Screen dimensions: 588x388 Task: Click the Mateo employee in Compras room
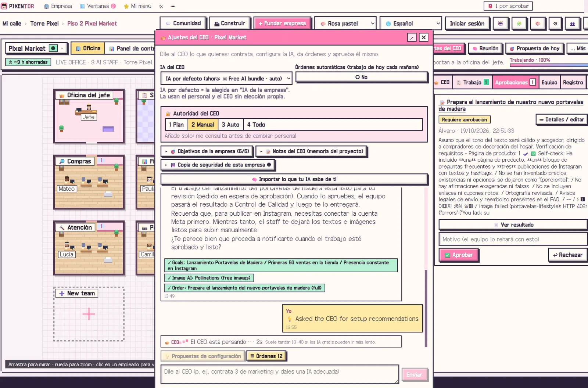point(67,179)
